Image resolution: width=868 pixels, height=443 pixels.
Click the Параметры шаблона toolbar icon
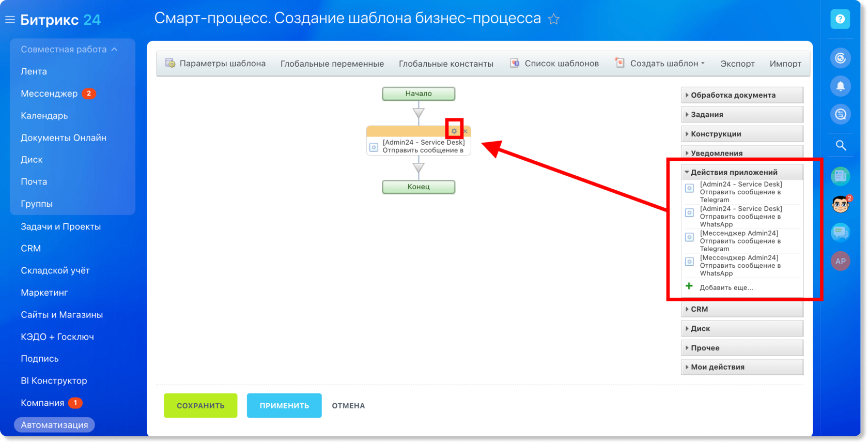pos(170,63)
